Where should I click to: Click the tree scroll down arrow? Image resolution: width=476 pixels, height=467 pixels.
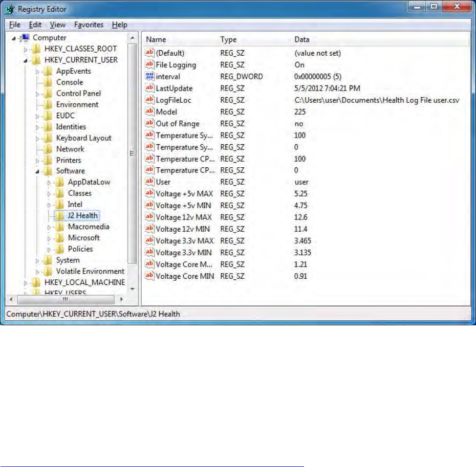[x=133, y=289]
